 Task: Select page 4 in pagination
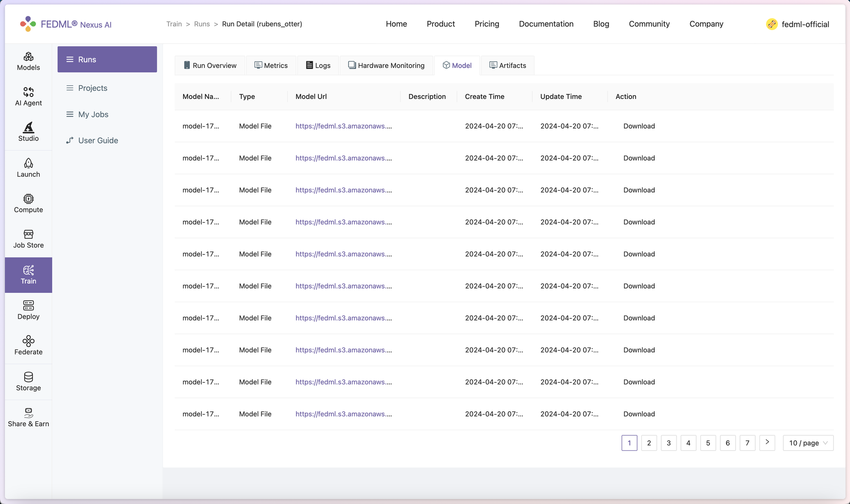click(x=688, y=443)
